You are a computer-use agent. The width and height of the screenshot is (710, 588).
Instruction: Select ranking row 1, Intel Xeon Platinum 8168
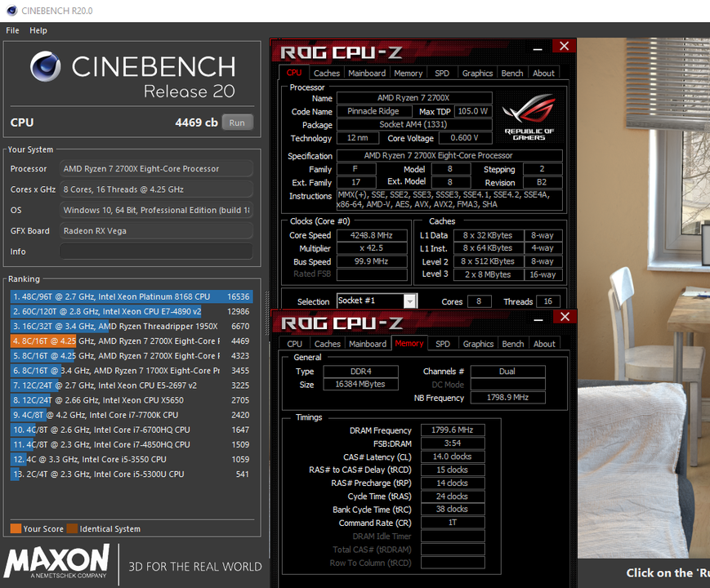coord(132,296)
